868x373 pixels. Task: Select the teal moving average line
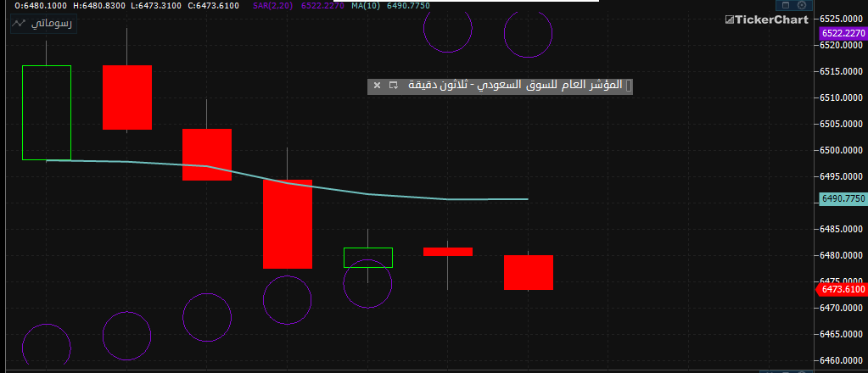point(288,182)
